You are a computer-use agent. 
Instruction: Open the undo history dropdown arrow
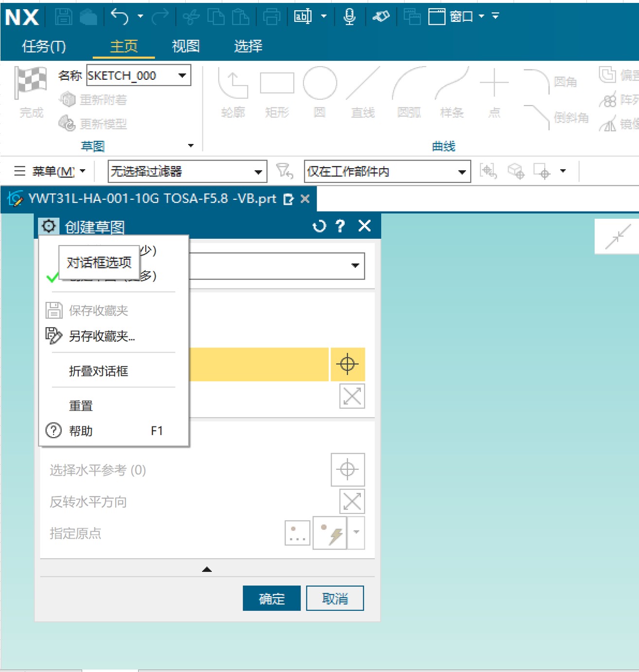(x=140, y=17)
